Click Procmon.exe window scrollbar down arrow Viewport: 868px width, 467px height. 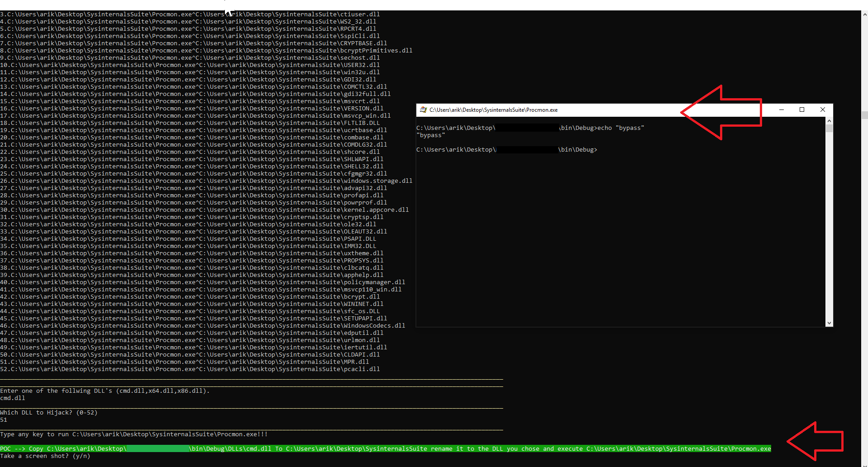(x=829, y=323)
